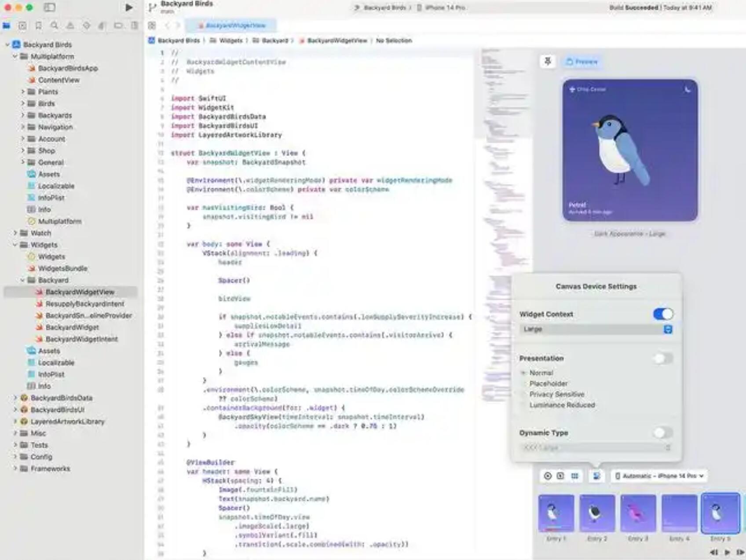Open the Project navigator folder icon

pyautogui.click(x=7, y=26)
